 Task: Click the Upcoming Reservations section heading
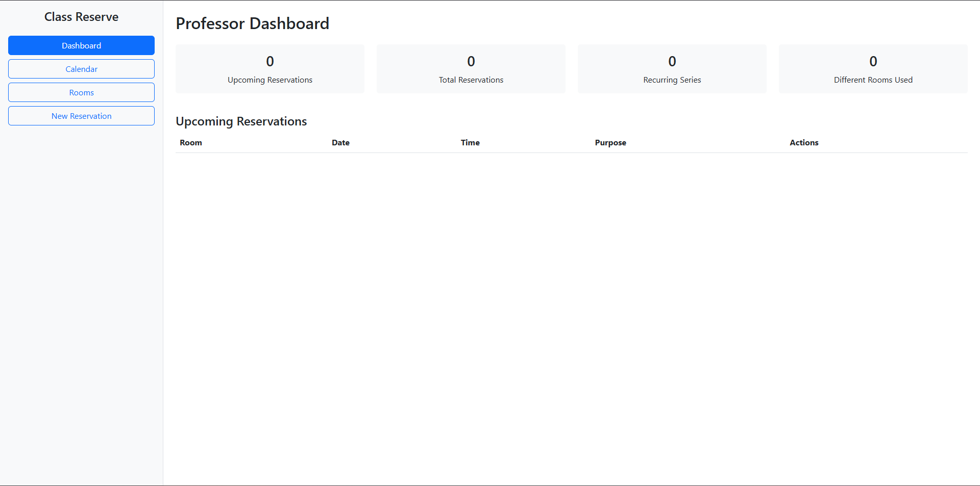[x=241, y=121]
